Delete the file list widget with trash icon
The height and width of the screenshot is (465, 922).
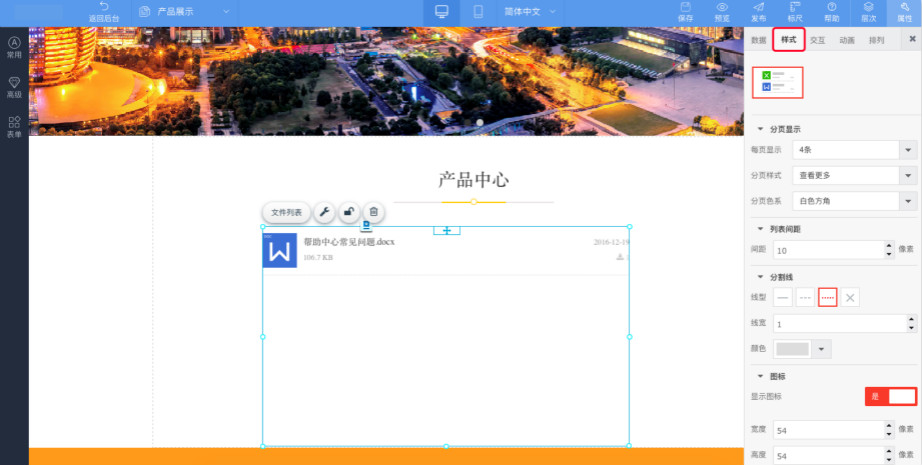373,212
